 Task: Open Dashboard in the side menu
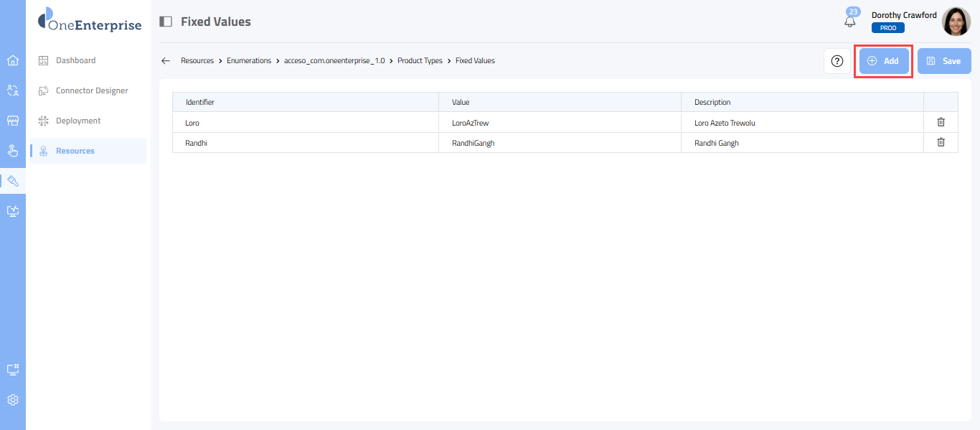(x=75, y=60)
